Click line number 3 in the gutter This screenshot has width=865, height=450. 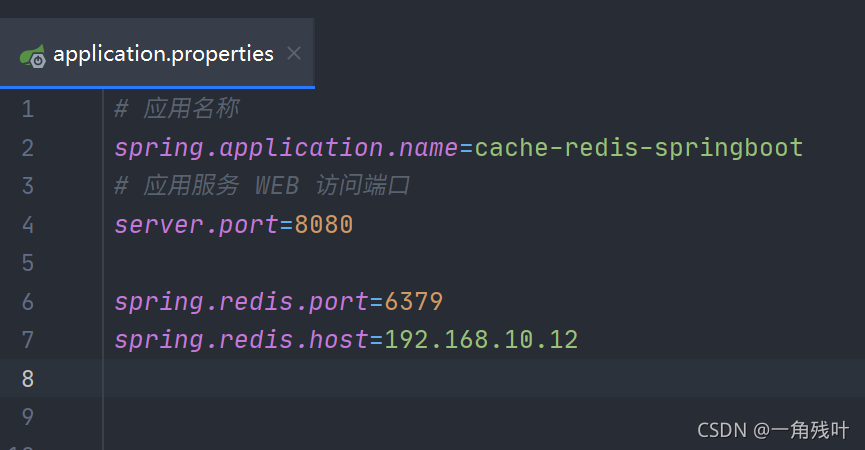(x=28, y=186)
